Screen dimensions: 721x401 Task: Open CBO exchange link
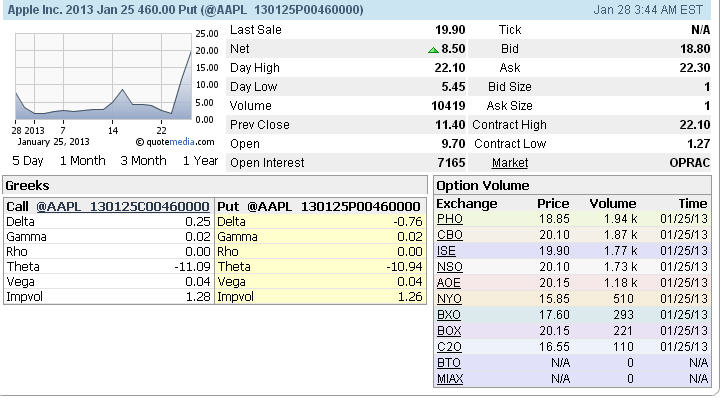450,235
